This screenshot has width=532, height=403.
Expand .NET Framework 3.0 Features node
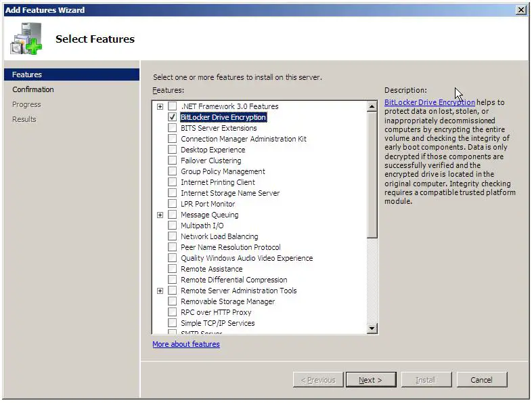(160, 106)
